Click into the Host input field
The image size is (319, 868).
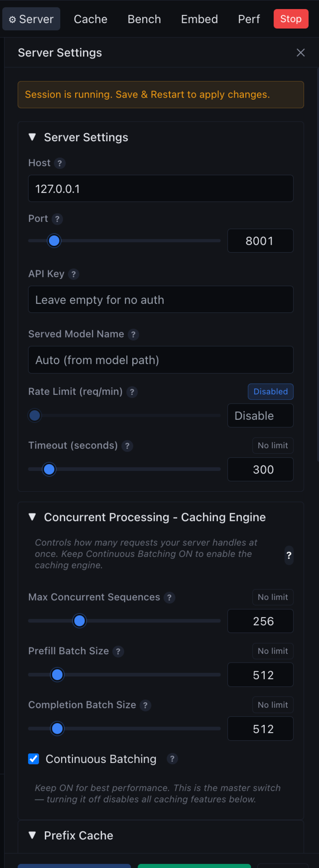click(x=160, y=189)
